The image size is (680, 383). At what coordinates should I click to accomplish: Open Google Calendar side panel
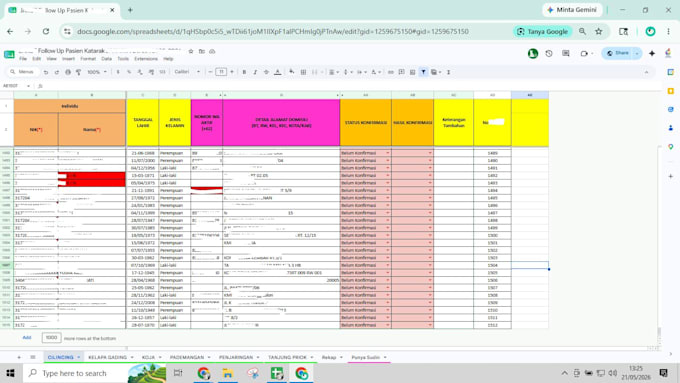click(671, 72)
